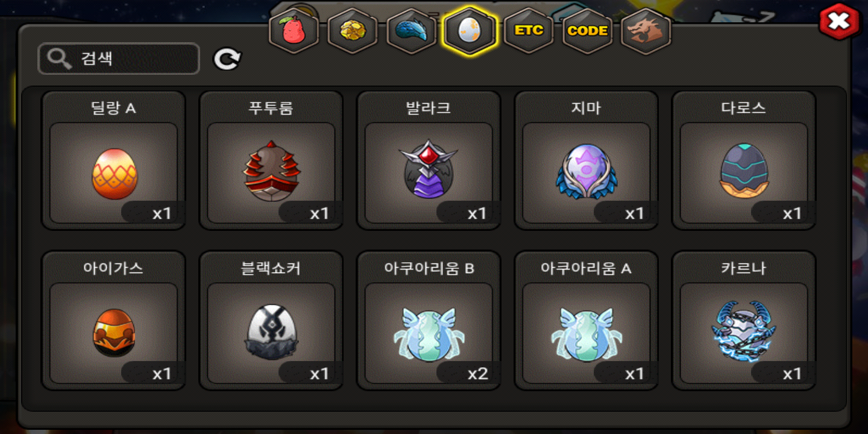Switch to the dragon head tab
868x434 pixels.
pyautogui.click(x=646, y=31)
